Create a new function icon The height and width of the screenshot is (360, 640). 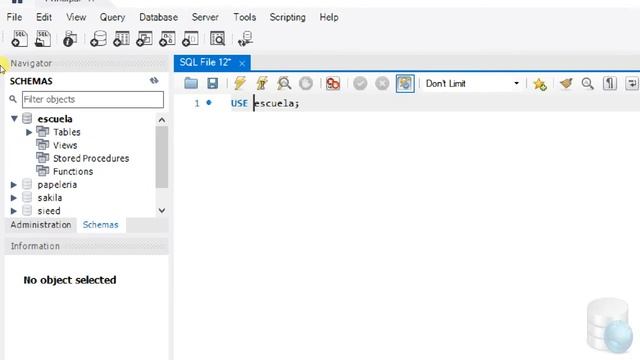190,39
